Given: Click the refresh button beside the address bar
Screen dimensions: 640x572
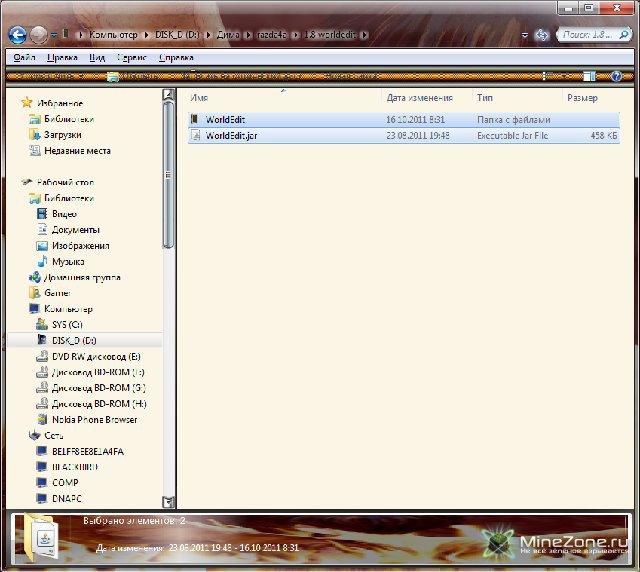Looking at the screenshot, I should click(541, 35).
